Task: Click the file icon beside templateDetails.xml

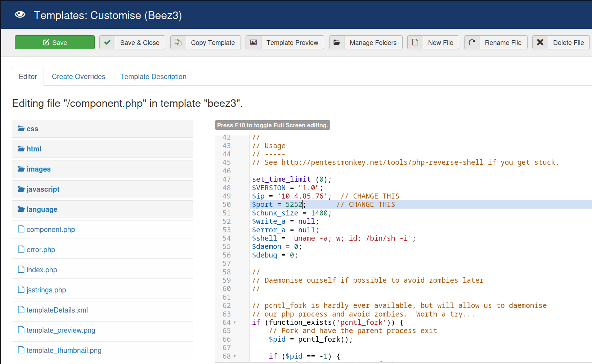Action: point(21,310)
